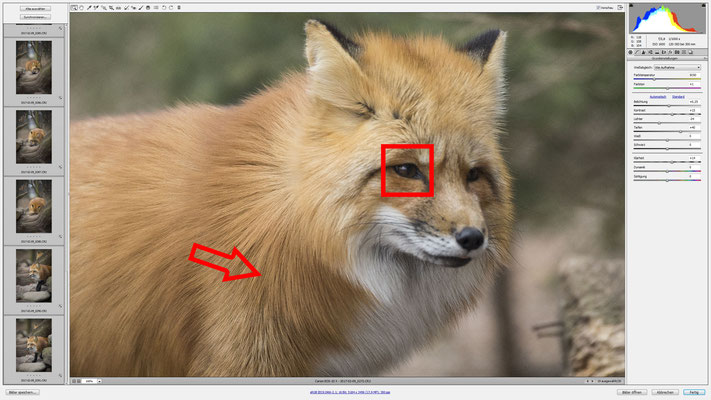Select the Zoom tool

[x=74, y=8]
